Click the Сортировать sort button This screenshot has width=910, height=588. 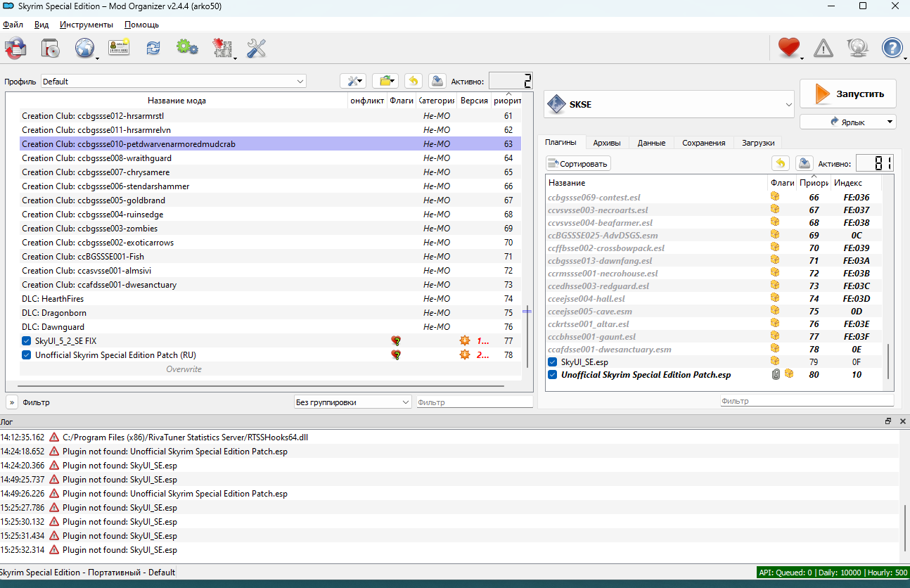[578, 163]
